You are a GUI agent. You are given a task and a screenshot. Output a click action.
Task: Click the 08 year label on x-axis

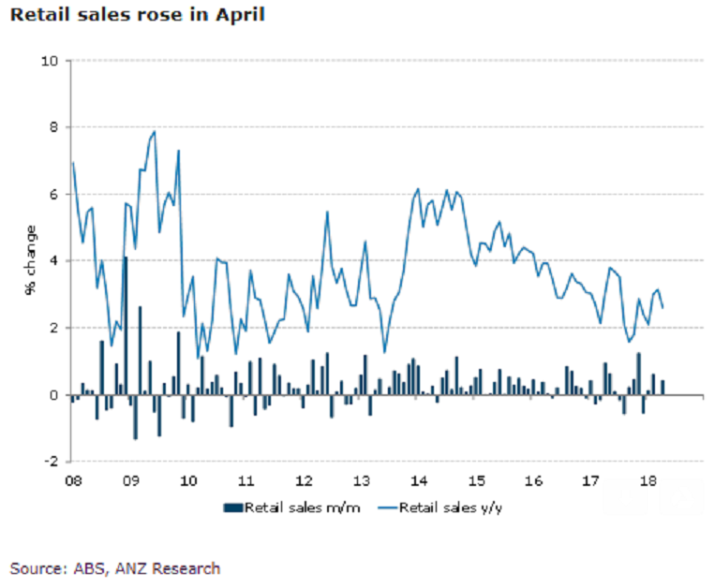[73, 481]
